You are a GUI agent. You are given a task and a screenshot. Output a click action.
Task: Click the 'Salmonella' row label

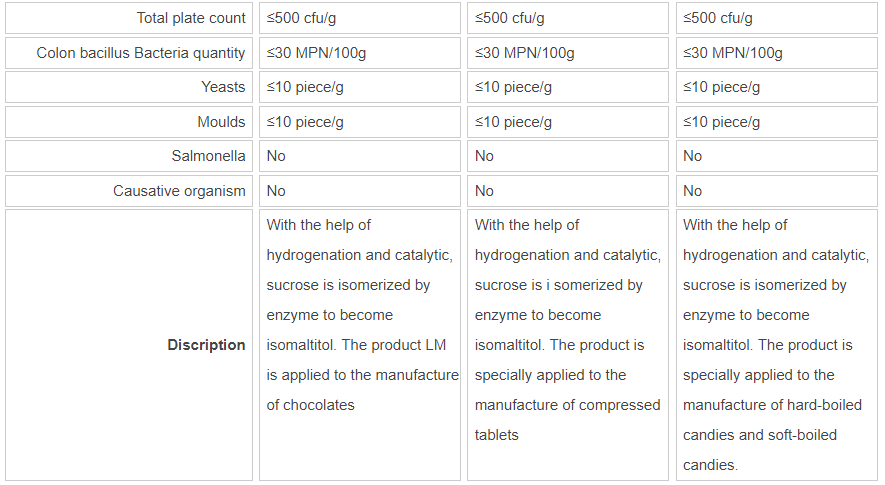click(x=208, y=156)
